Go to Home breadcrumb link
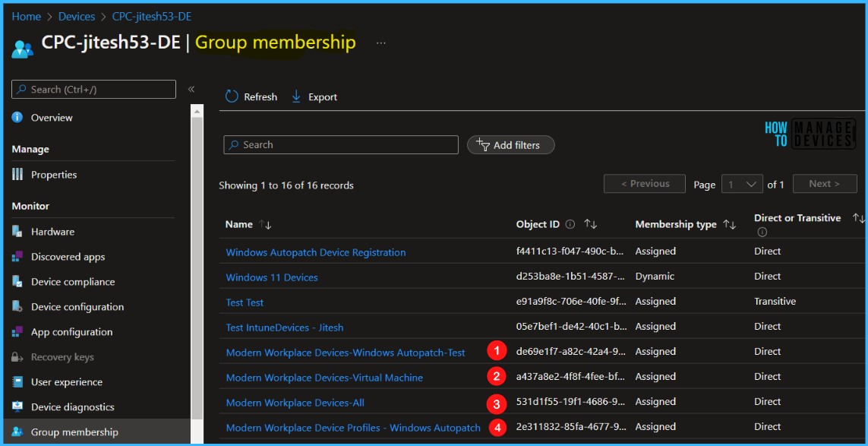Image resolution: width=868 pixels, height=446 pixels. click(27, 17)
